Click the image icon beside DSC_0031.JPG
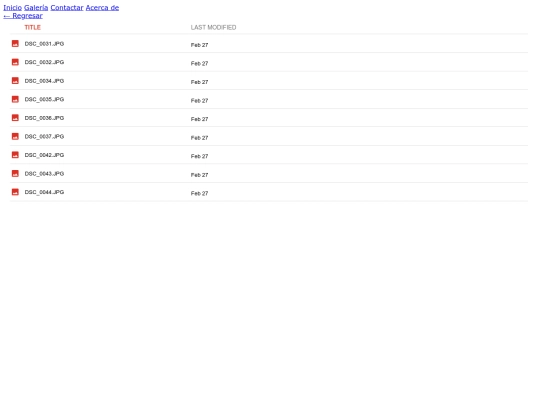540x405 pixels. 15,44
